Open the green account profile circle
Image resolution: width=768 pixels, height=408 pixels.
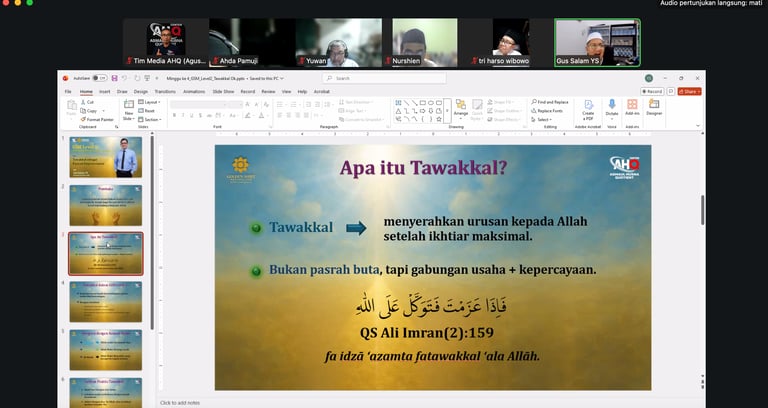coord(648,78)
